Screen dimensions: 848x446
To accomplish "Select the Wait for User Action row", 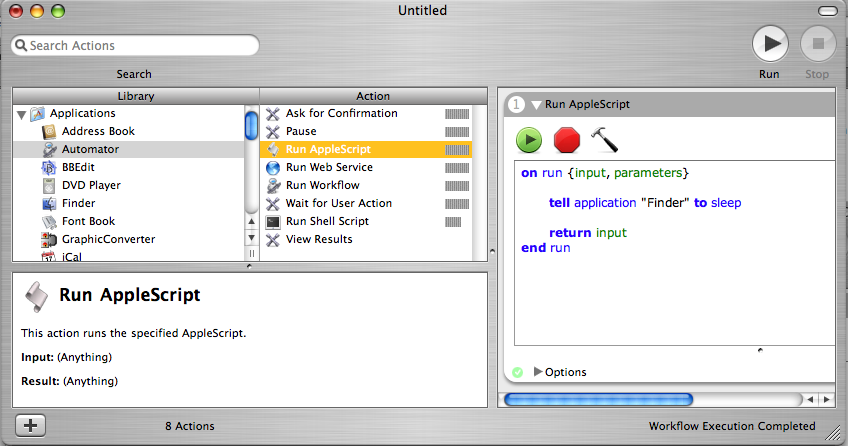I will [x=366, y=203].
